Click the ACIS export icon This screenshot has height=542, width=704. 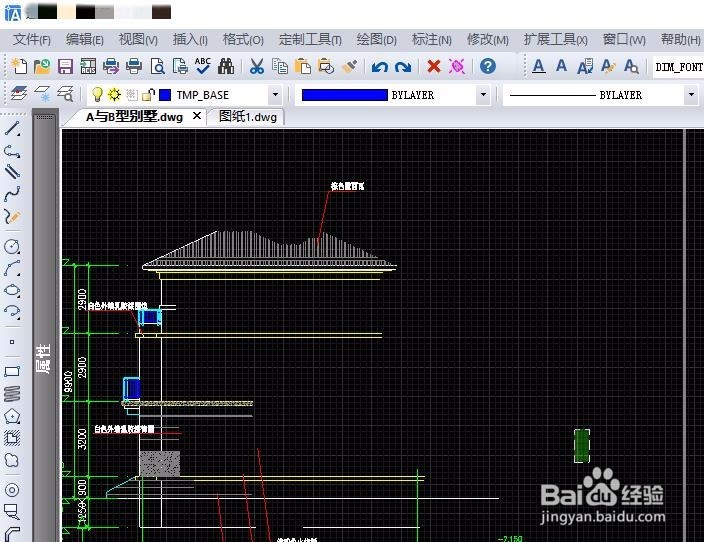click(88, 66)
